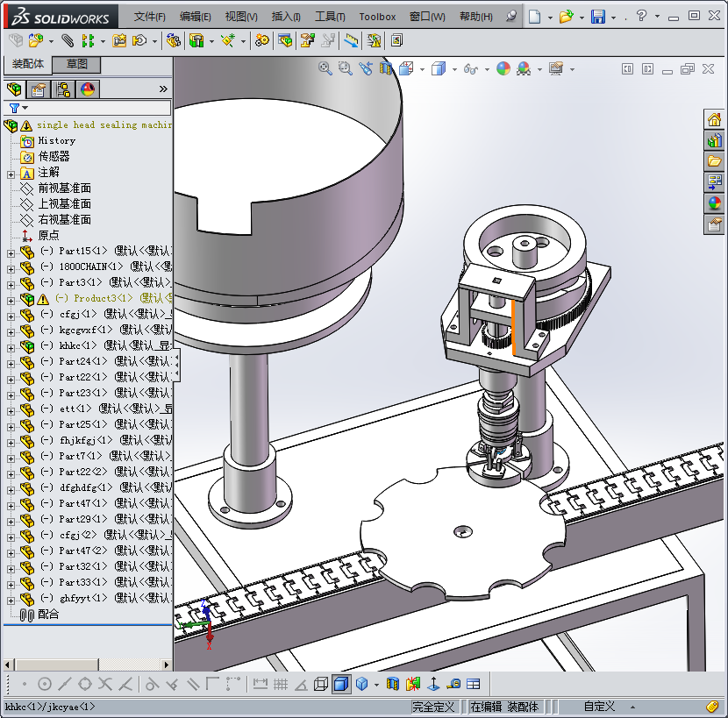Open the File Explorer folder in task pane
The image size is (728, 718).
pyautogui.click(x=715, y=161)
